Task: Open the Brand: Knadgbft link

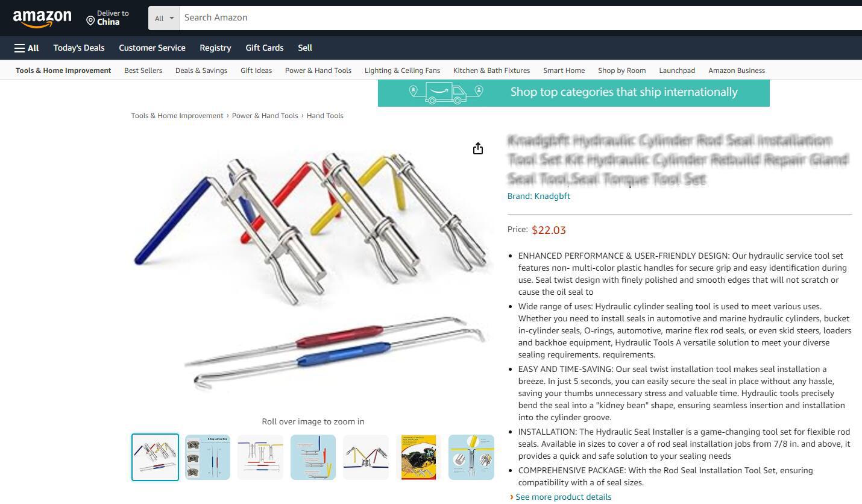Action: (x=539, y=196)
